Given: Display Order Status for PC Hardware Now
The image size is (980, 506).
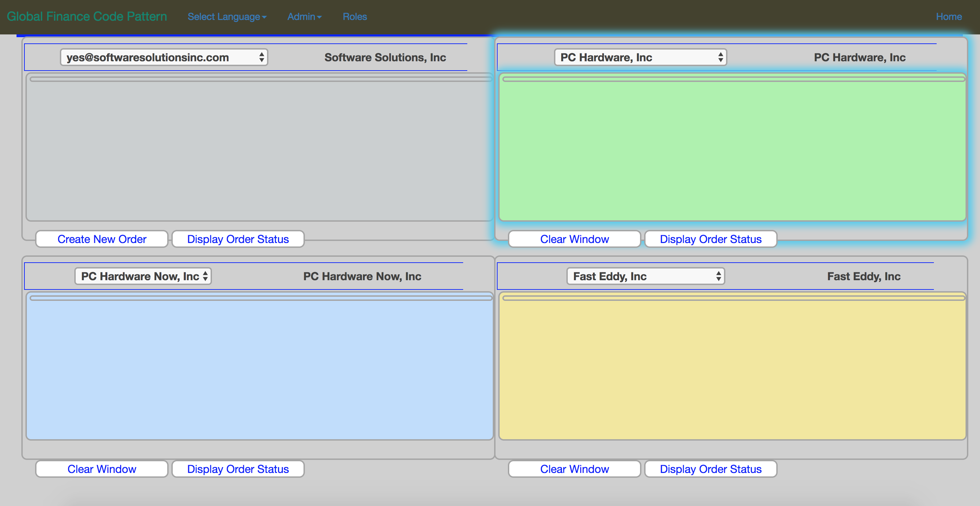Looking at the screenshot, I should pyautogui.click(x=238, y=469).
